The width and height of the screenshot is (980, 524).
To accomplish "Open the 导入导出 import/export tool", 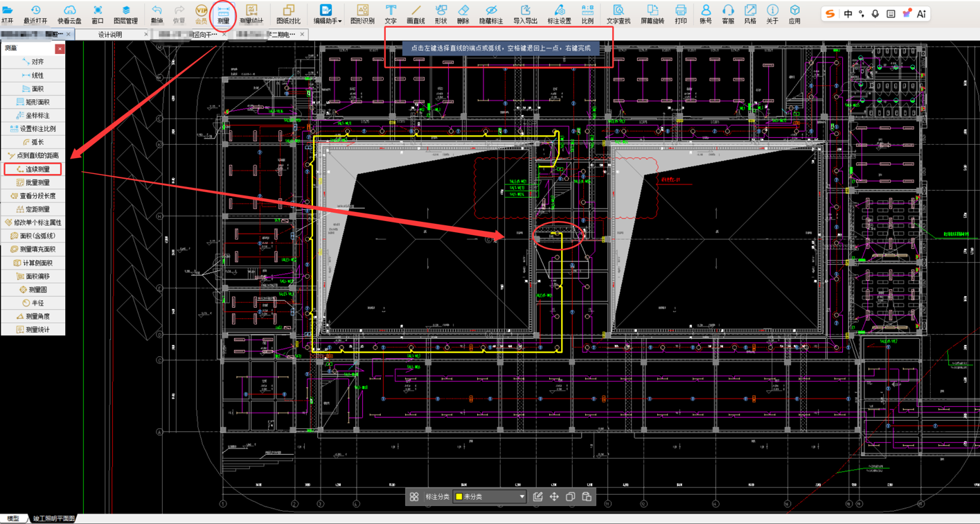I will (x=525, y=14).
